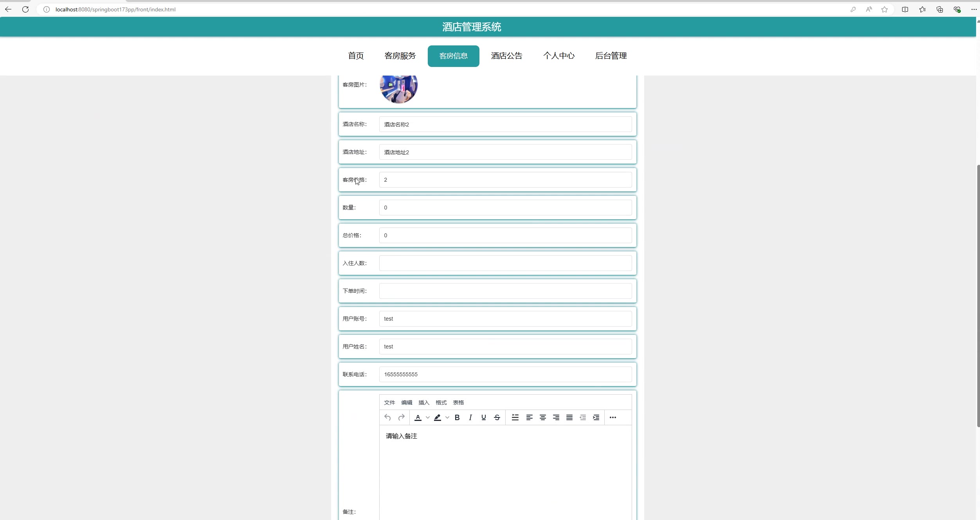Open the text color dropdown arrow
The image size is (980, 520).
click(x=427, y=417)
